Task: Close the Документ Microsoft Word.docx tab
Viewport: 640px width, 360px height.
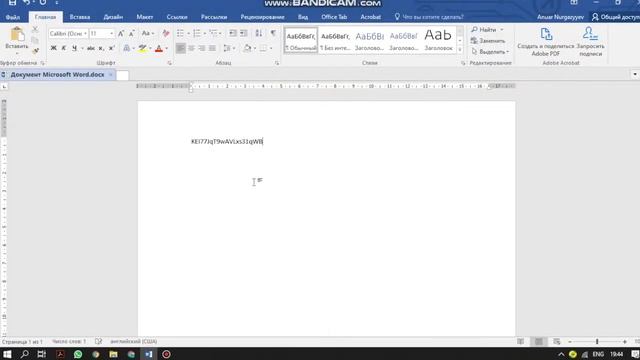Action: (111, 75)
